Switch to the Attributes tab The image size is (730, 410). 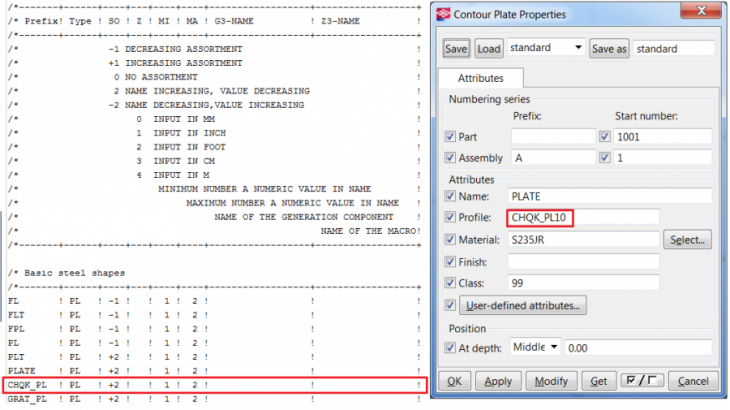[480, 78]
